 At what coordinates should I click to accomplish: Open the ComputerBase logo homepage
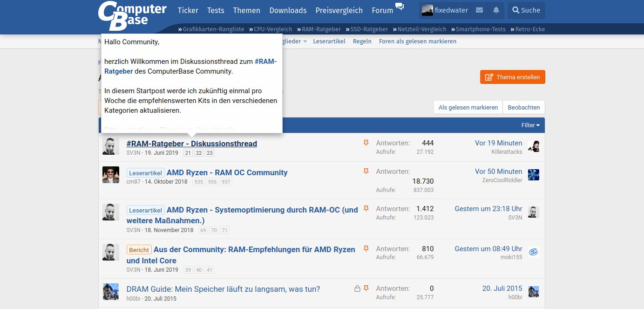coord(132,16)
